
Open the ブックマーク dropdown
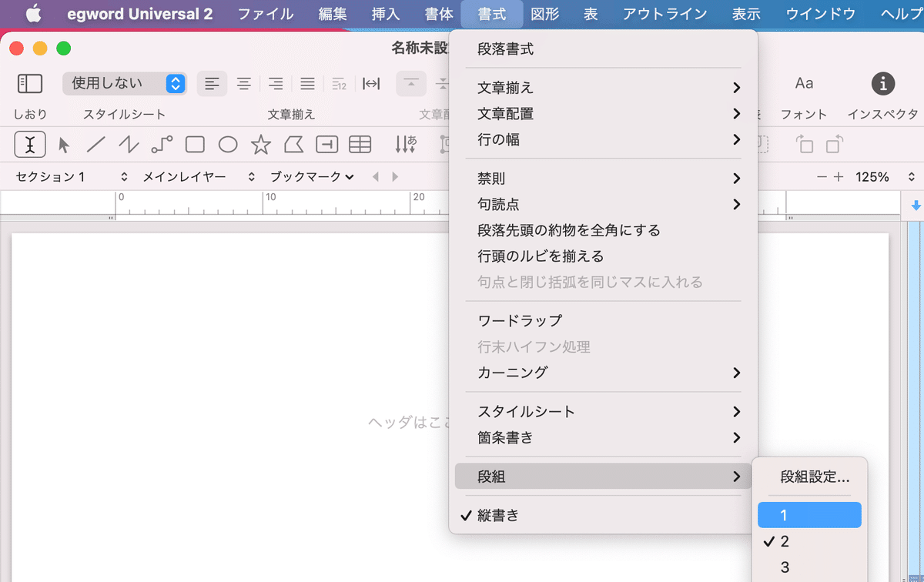point(312,177)
